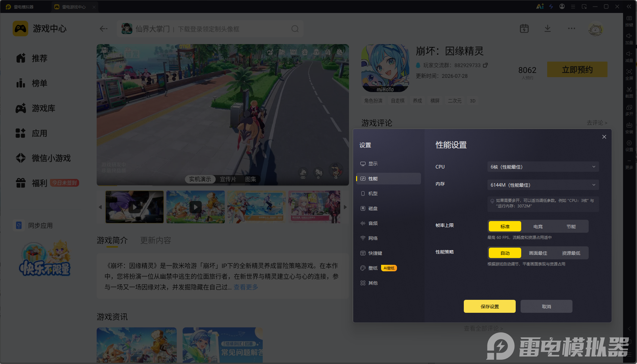The height and width of the screenshot is (364, 637).
Task: Select 电竞 frame rate limit
Action: pos(538,226)
